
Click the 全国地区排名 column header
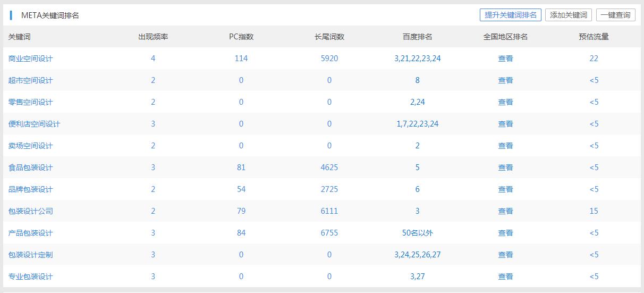click(505, 37)
